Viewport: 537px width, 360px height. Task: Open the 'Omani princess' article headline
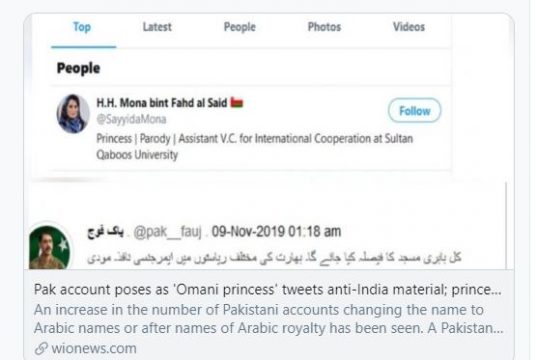(x=268, y=290)
